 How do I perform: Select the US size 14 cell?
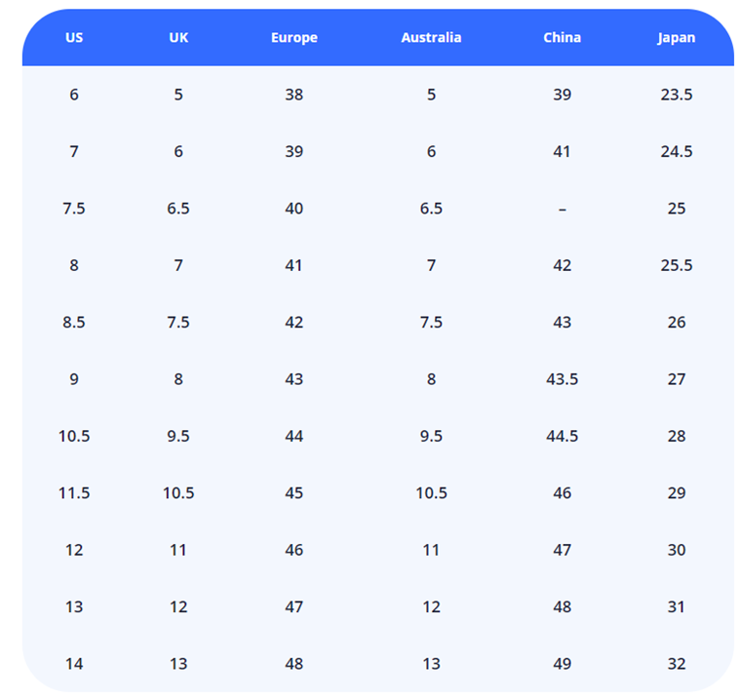[74, 664]
